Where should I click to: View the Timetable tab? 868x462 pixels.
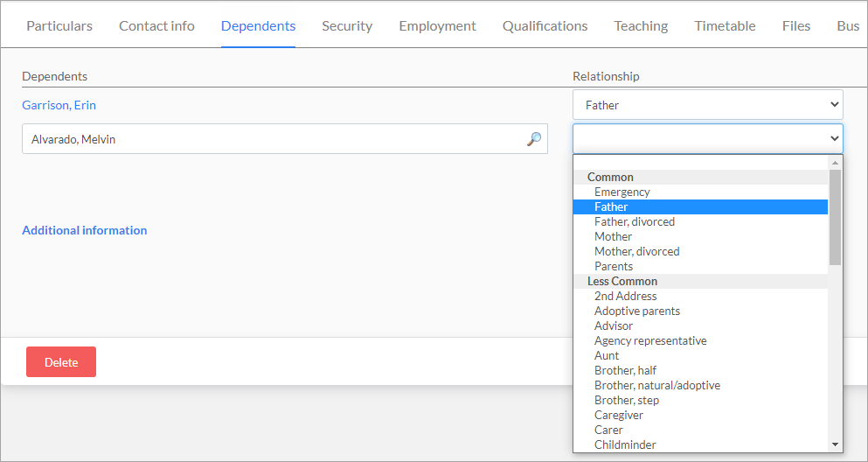coord(725,26)
